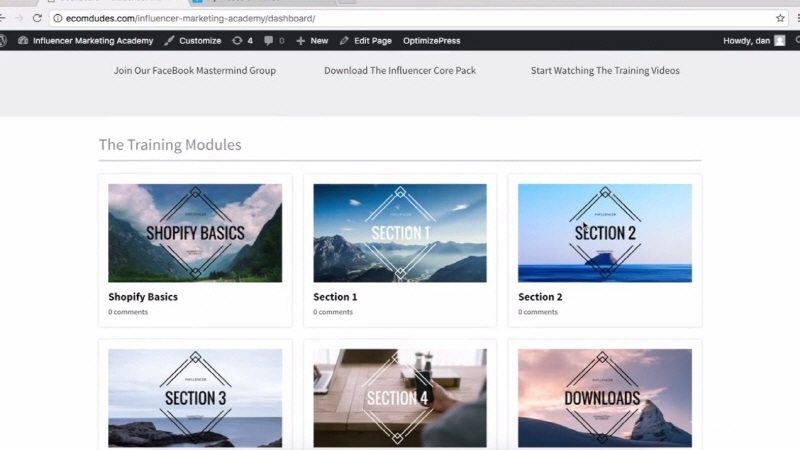Open Download The Influencer Core Pack link
The width and height of the screenshot is (800, 450).
point(400,70)
